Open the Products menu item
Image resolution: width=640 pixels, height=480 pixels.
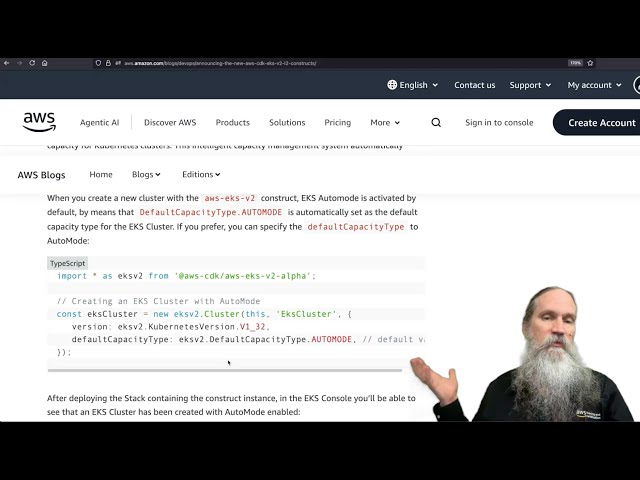coord(233,122)
